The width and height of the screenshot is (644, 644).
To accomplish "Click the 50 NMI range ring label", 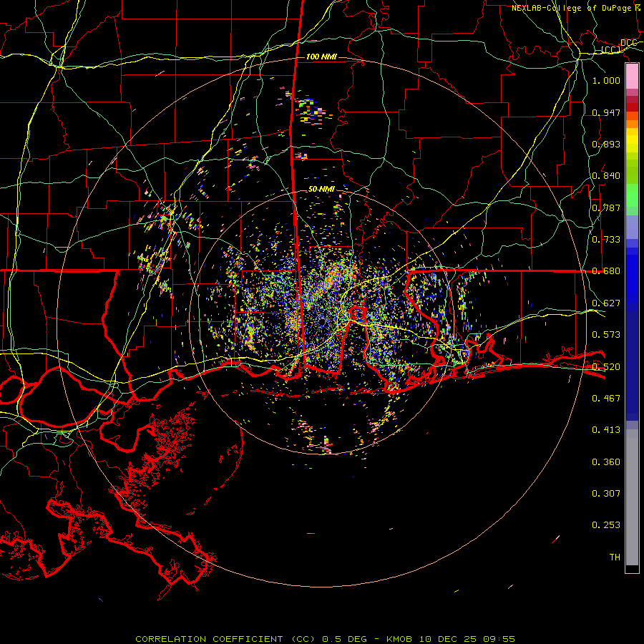I will click(321, 189).
